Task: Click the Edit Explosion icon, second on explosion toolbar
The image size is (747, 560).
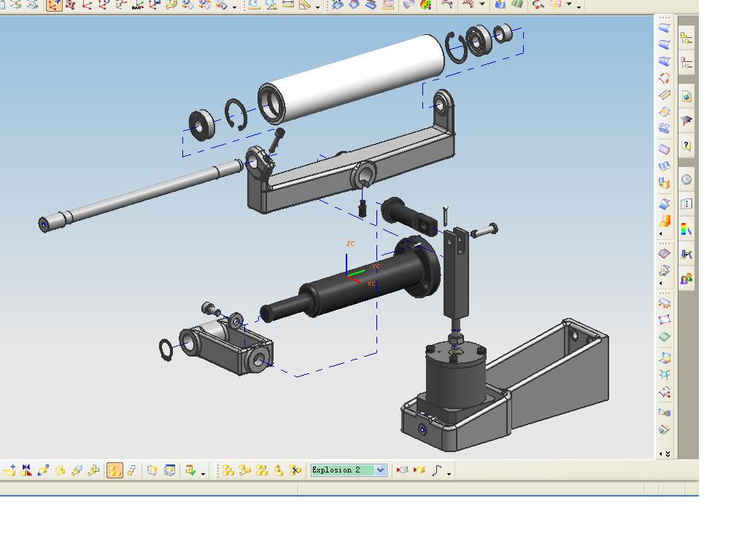Action: (244, 470)
